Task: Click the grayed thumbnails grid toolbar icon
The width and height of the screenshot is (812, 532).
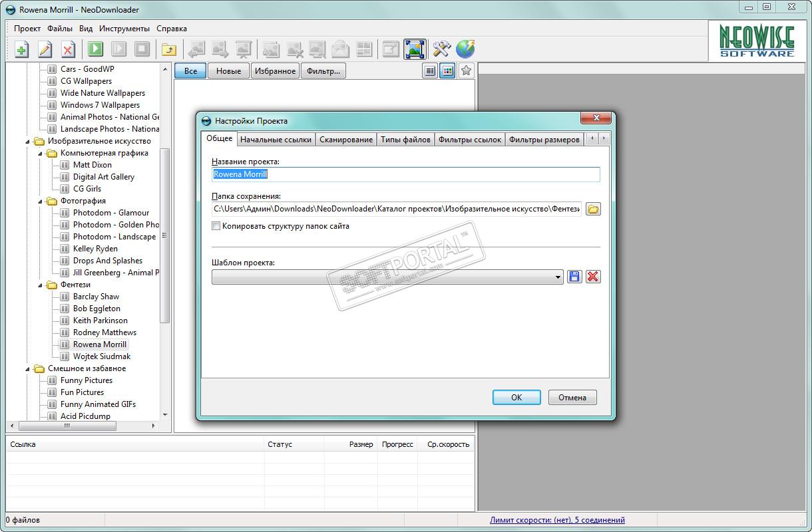Action: pyautogui.click(x=363, y=49)
